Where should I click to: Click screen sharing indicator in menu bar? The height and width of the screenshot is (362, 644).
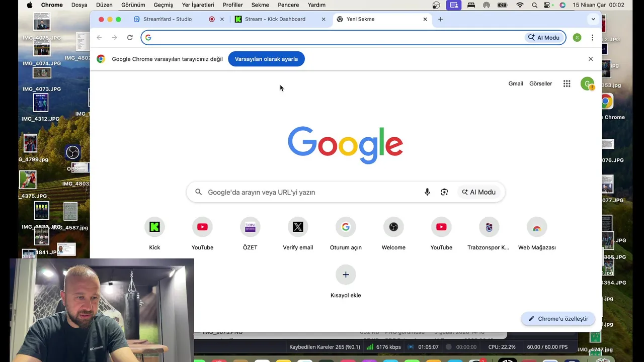[454, 5]
